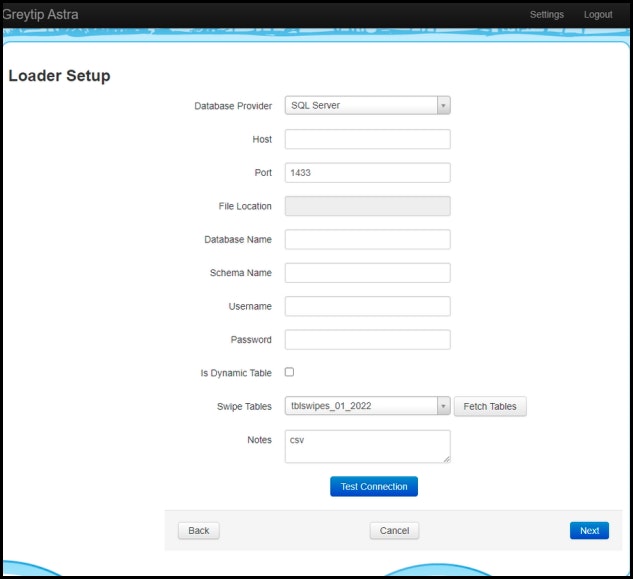The image size is (633, 579).
Task: Enable the Is Dynamic Table checkbox
Action: coord(289,372)
